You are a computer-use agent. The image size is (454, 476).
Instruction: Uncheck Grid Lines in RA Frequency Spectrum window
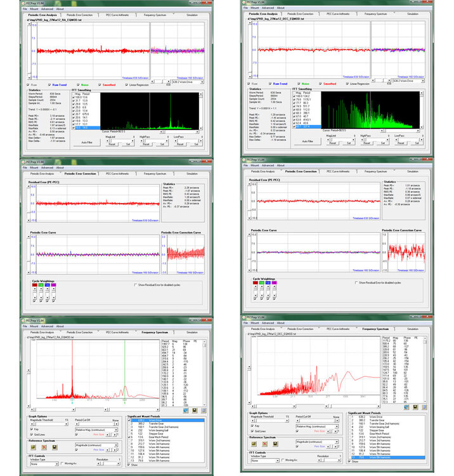coord(32,434)
